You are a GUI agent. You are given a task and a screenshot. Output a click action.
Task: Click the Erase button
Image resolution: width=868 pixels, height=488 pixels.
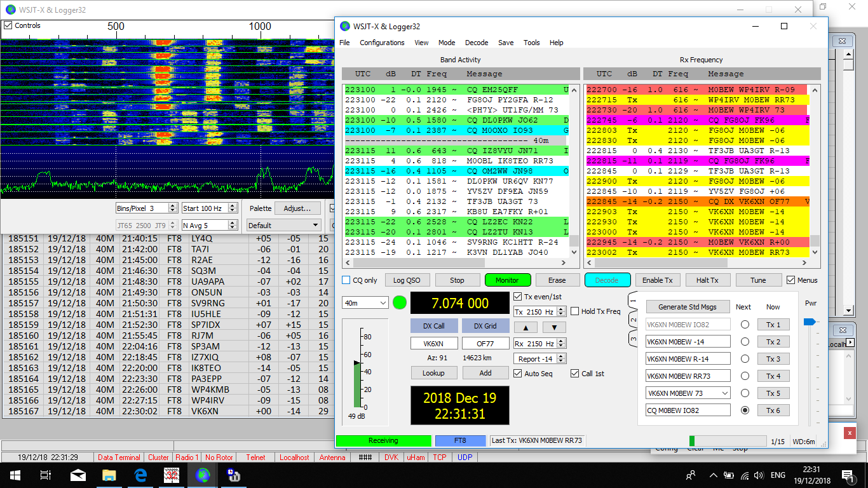[x=557, y=280]
